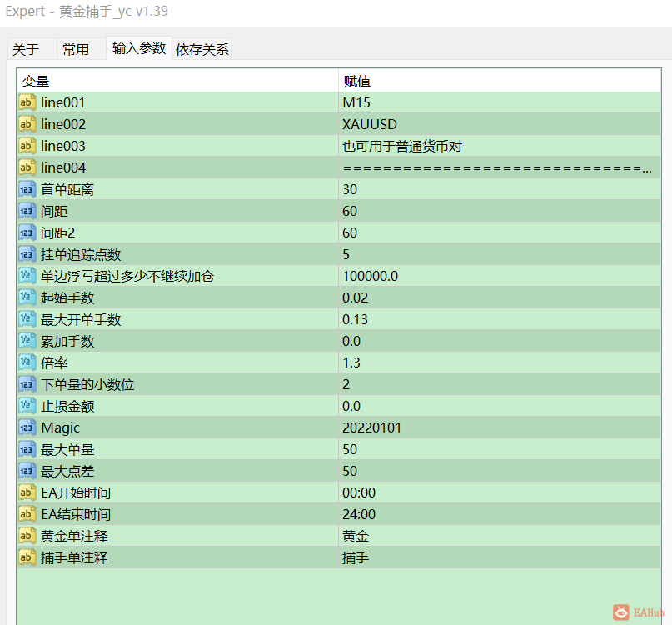Edit the Magic value 20220101
672x625 pixels.
[x=500, y=427]
